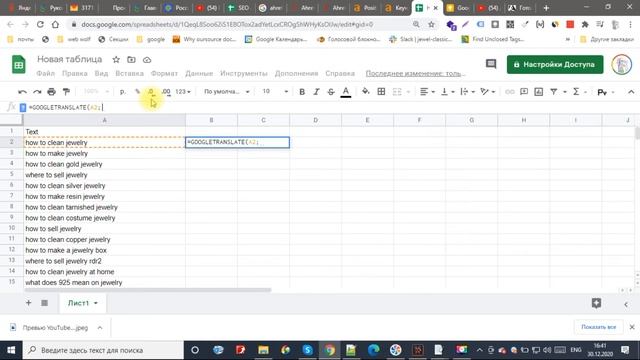
Task: Open the Explore panel button
Action: coord(596,303)
